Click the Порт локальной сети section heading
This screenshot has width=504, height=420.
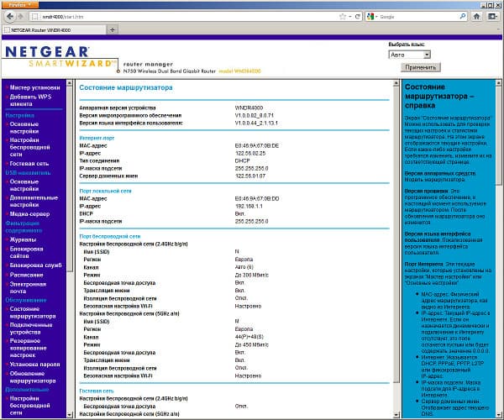click(106, 192)
